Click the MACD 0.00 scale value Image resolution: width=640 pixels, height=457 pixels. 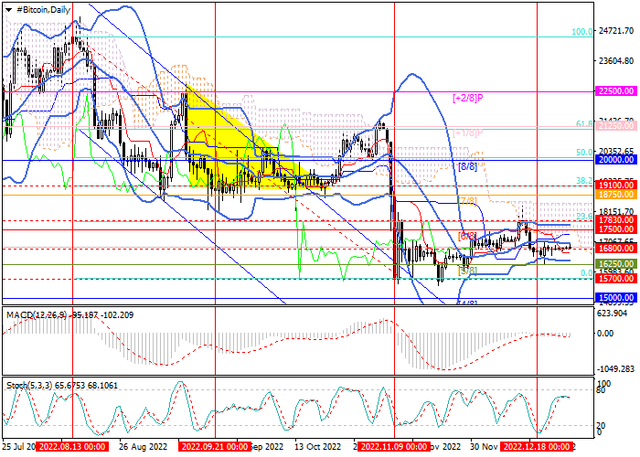tap(605, 333)
